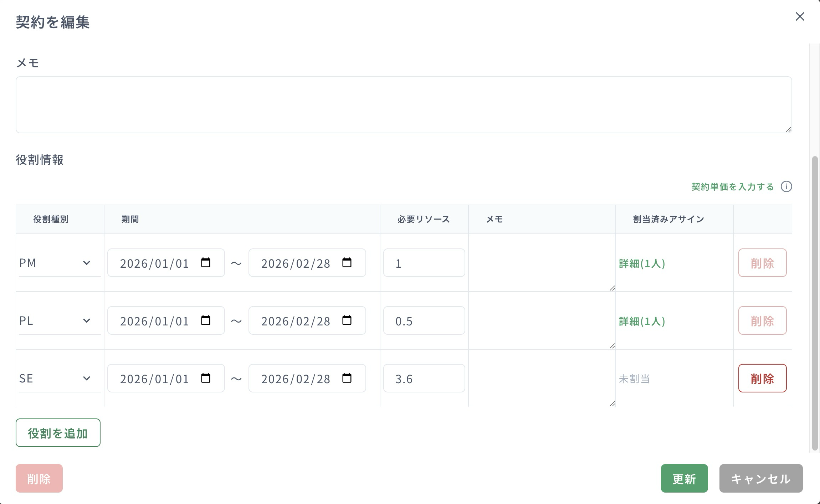Open the SE role type dropdown

pyautogui.click(x=60, y=379)
